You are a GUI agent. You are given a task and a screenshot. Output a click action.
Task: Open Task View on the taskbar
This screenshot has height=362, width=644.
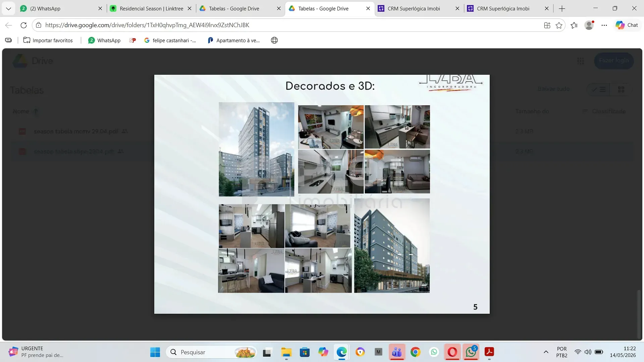[267, 352]
